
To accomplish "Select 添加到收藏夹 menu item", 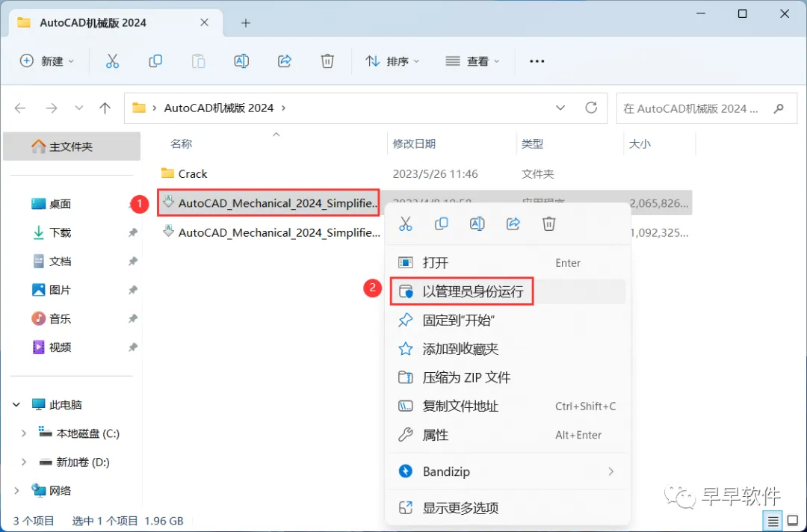I will (507, 350).
